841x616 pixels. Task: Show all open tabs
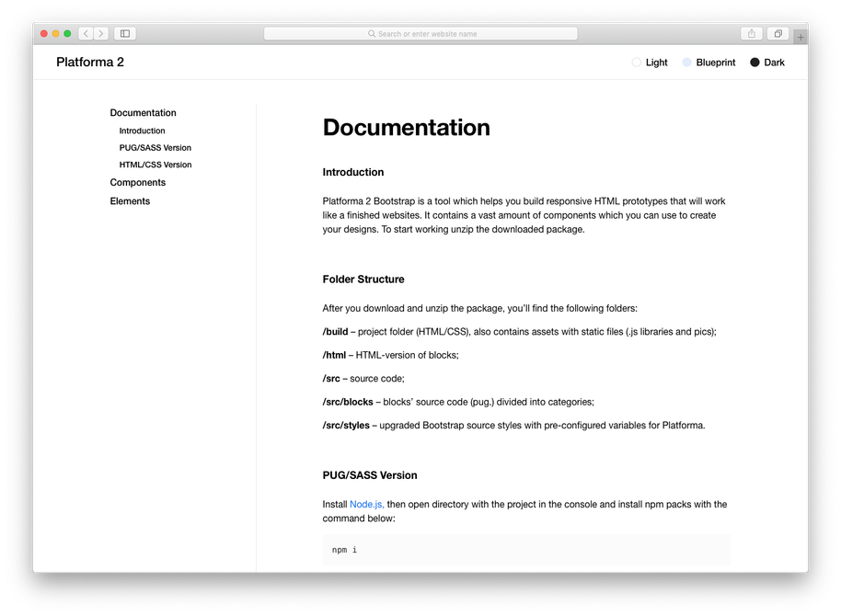pyautogui.click(x=778, y=33)
